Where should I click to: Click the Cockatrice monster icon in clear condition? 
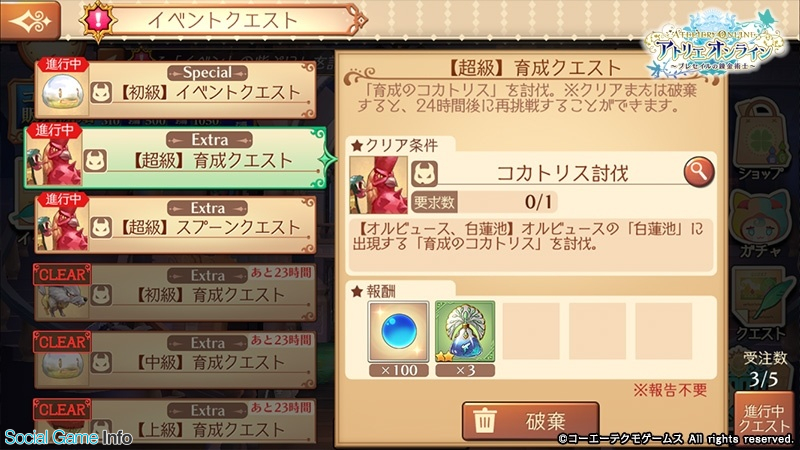click(x=379, y=185)
